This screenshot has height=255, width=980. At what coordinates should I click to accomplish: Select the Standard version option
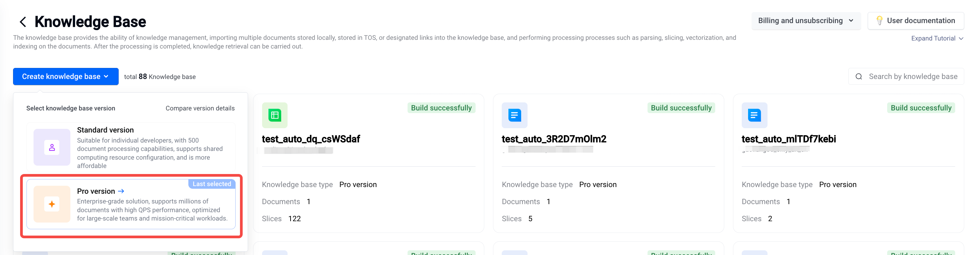131,148
